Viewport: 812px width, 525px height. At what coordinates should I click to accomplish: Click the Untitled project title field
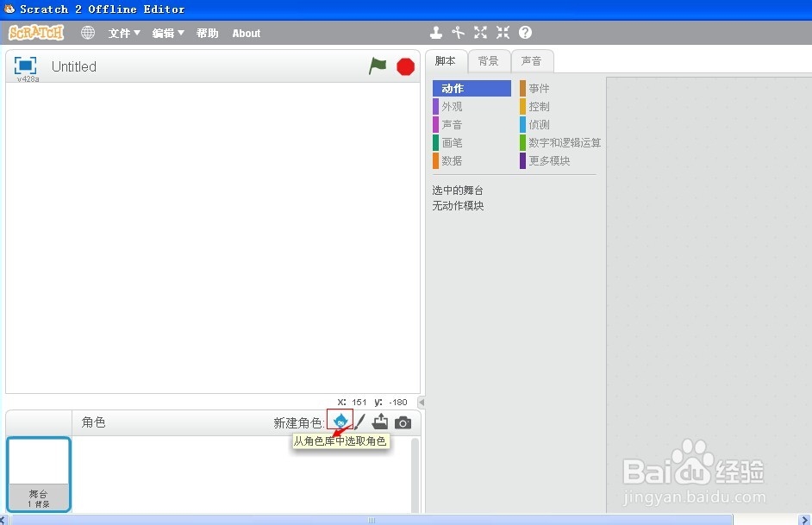[x=74, y=66]
